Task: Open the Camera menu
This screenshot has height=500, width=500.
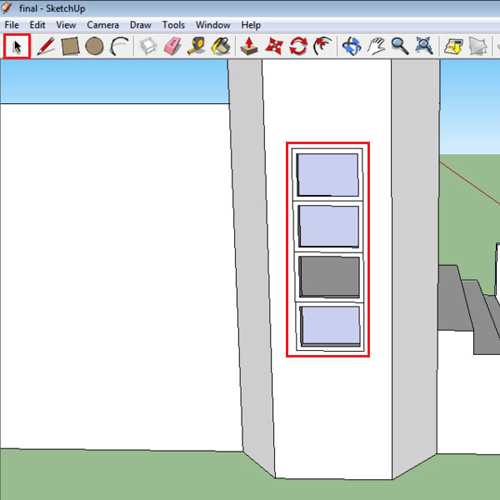Action: click(x=103, y=25)
